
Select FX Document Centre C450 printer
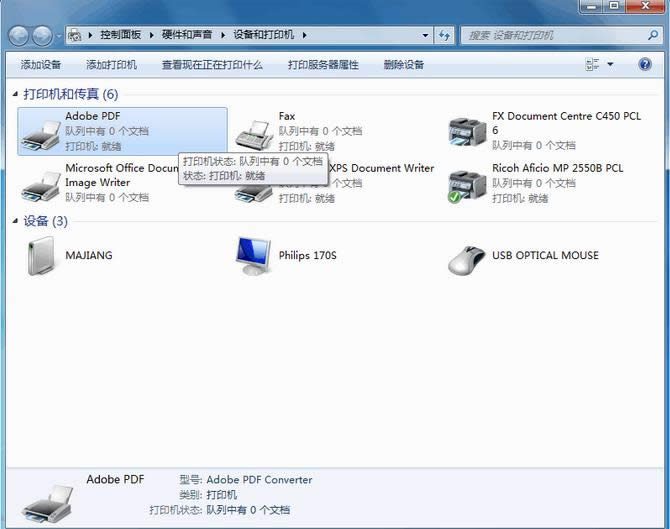click(x=467, y=131)
